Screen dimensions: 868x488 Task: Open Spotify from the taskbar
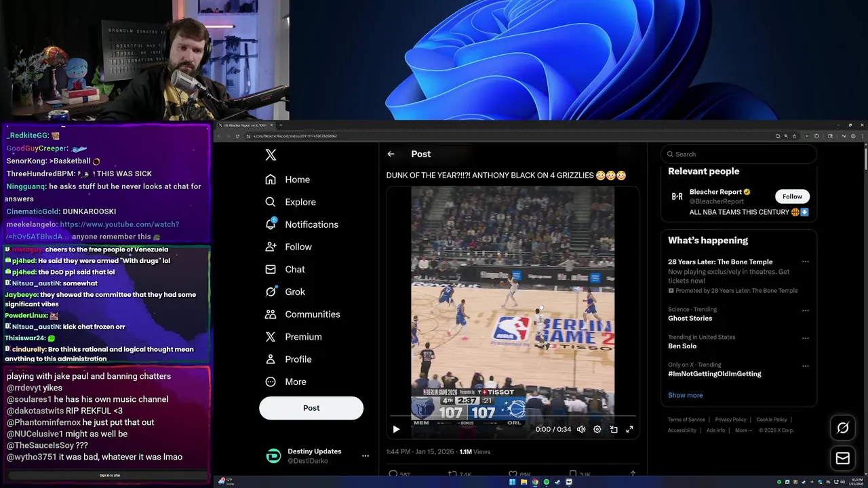pyautogui.click(x=546, y=482)
